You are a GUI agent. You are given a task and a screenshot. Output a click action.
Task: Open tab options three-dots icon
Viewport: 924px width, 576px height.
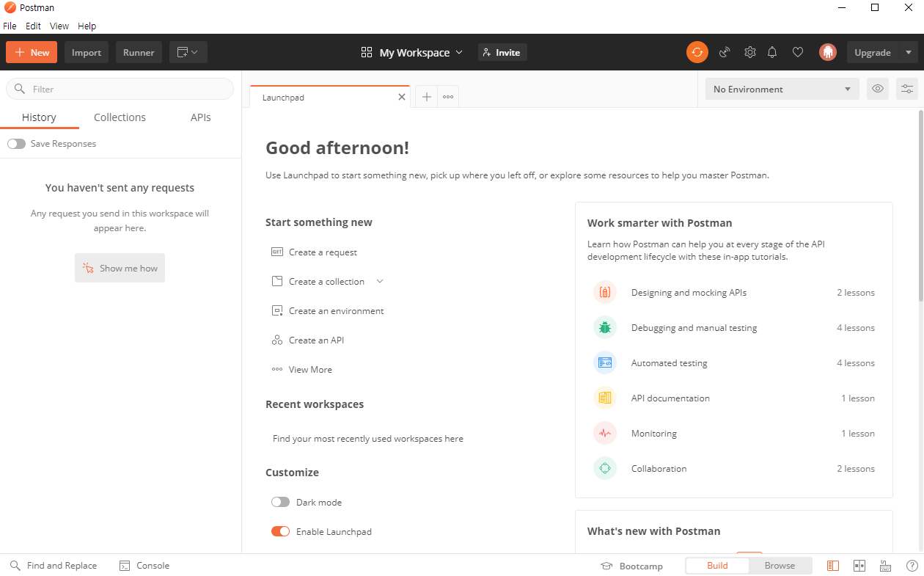click(x=448, y=97)
